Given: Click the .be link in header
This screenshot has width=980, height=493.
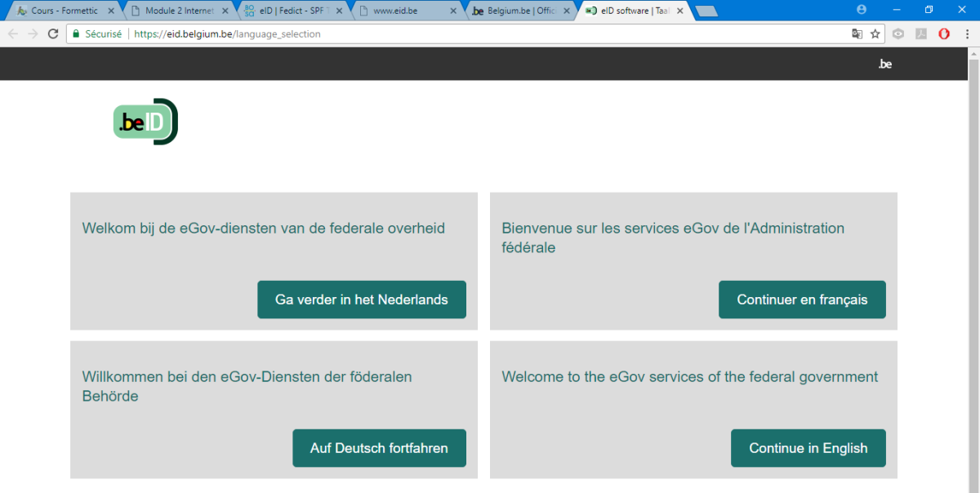Looking at the screenshot, I should (x=884, y=64).
